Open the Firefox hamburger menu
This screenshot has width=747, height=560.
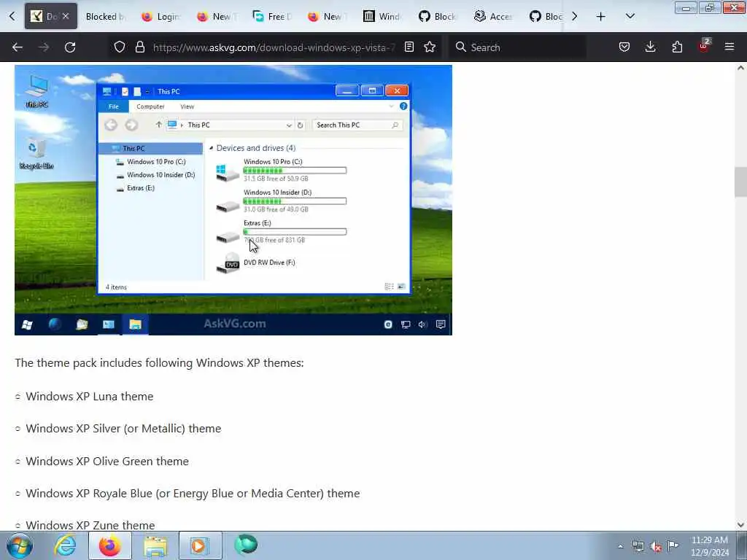[729, 47]
